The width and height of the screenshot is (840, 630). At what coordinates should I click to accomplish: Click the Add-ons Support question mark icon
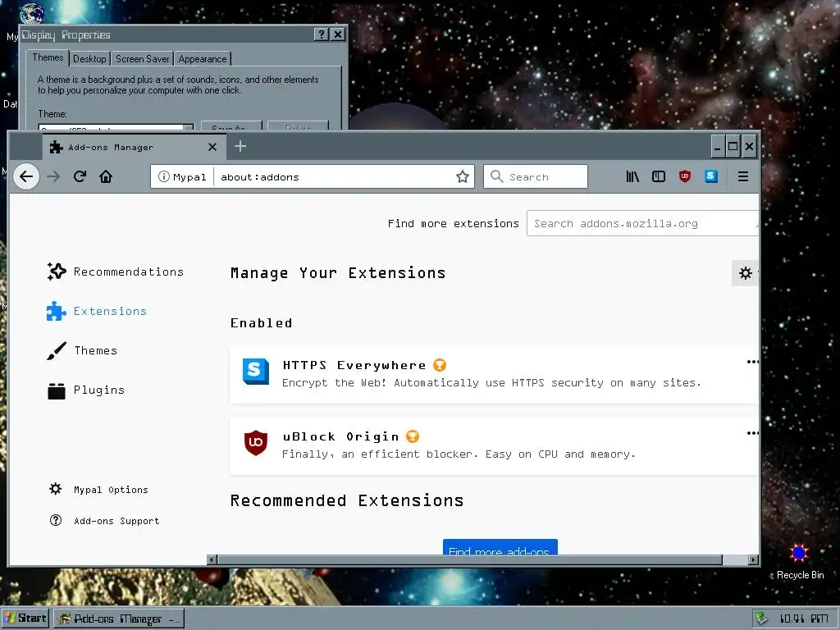click(x=55, y=520)
